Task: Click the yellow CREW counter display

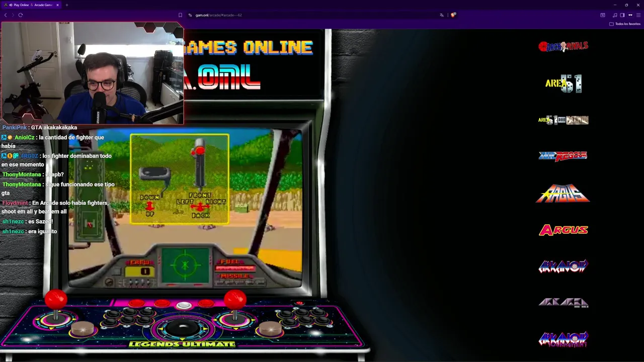Action: (x=141, y=271)
